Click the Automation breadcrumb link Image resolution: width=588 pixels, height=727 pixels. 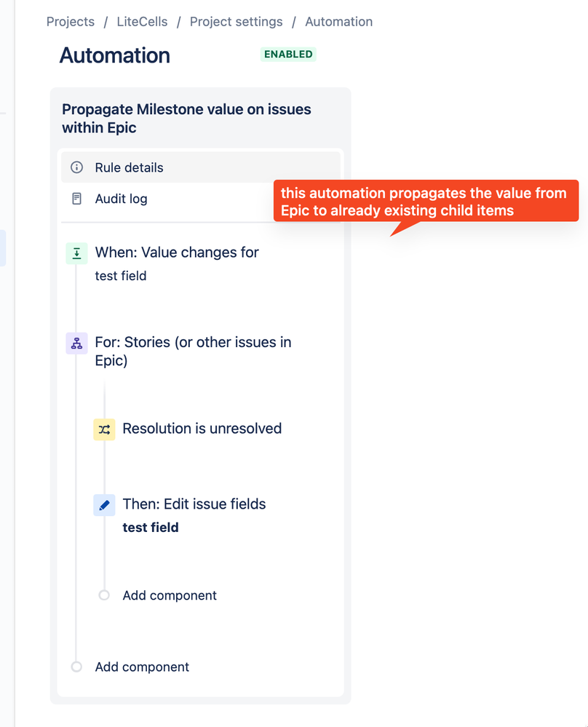(339, 22)
